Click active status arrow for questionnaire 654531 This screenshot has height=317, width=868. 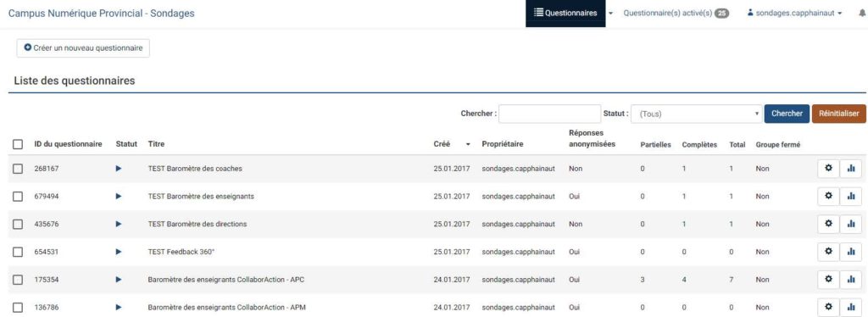click(x=119, y=252)
